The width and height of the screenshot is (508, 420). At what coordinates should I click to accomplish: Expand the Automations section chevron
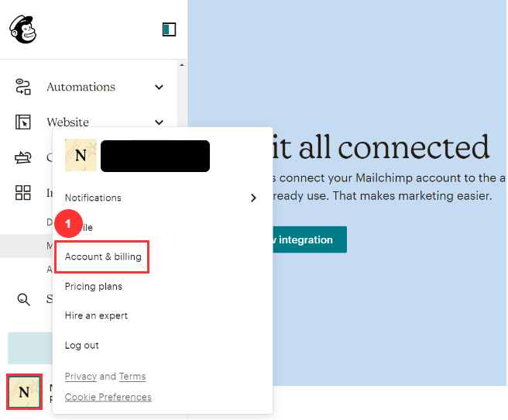click(x=159, y=87)
